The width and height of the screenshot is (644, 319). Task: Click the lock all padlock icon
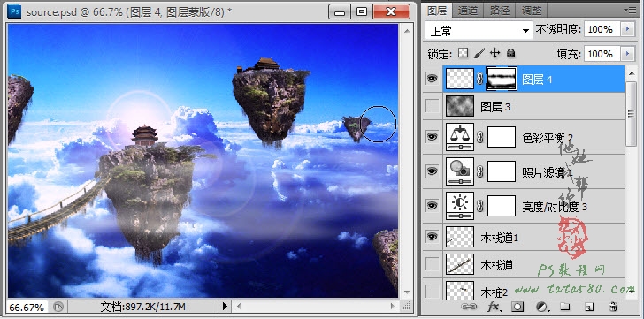510,53
